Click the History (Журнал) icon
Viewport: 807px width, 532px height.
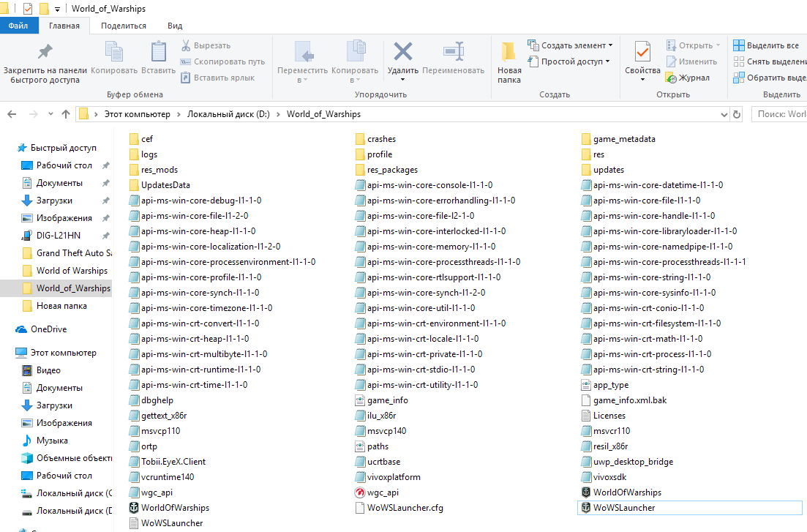671,78
